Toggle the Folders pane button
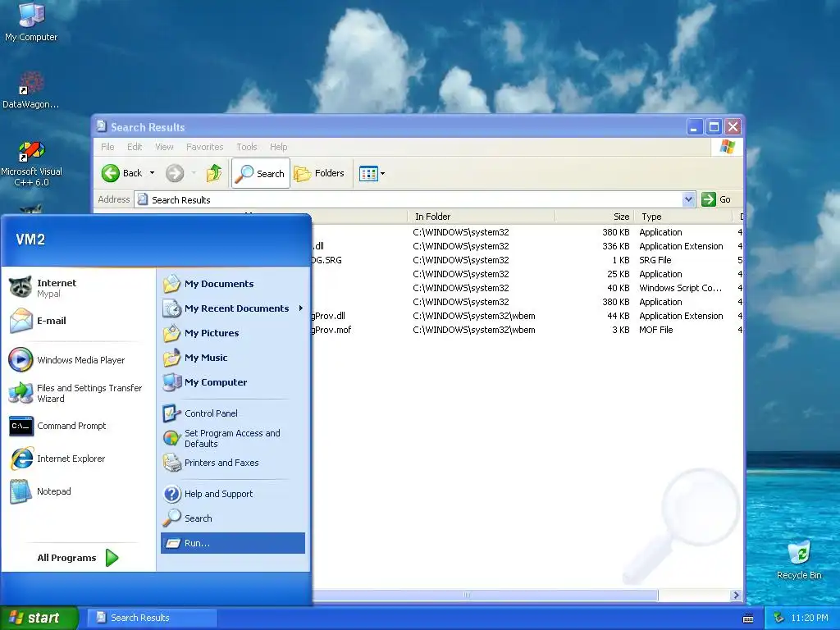Image resolution: width=840 pixels, height=630 pixels. [x=319, y=173]
